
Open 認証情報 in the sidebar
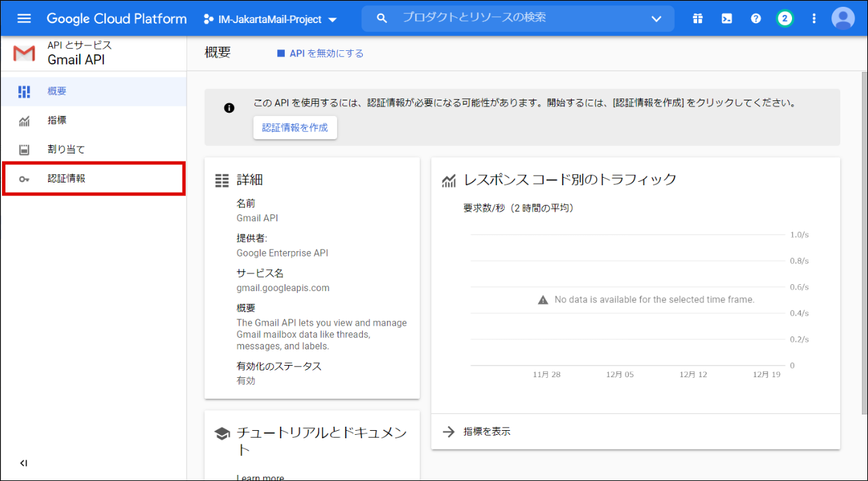[66, 179]
